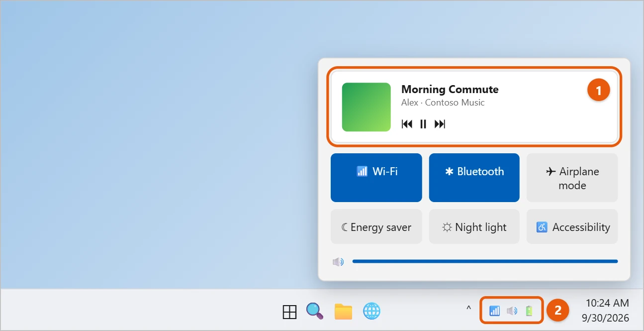644x331 pixels.
Task: Enable Energy saver
Action: point(376,226)
